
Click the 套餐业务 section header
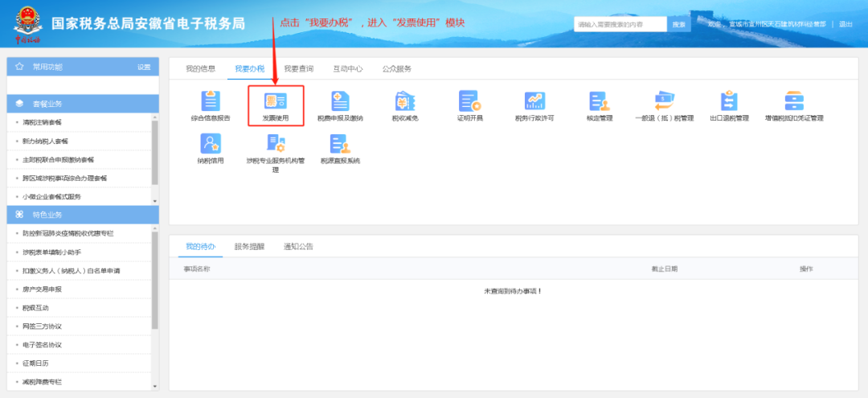[x=83, y=104]
